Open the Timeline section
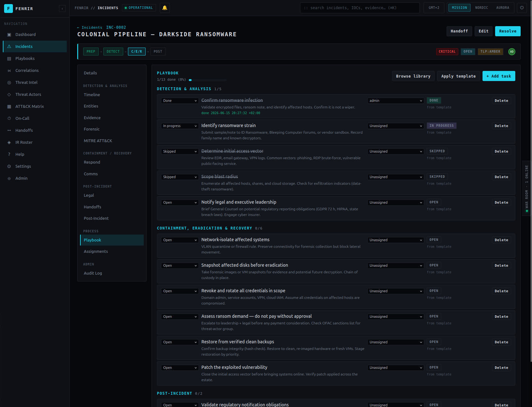This screenshot has height=407, width=532. click(x=112, y=95)
